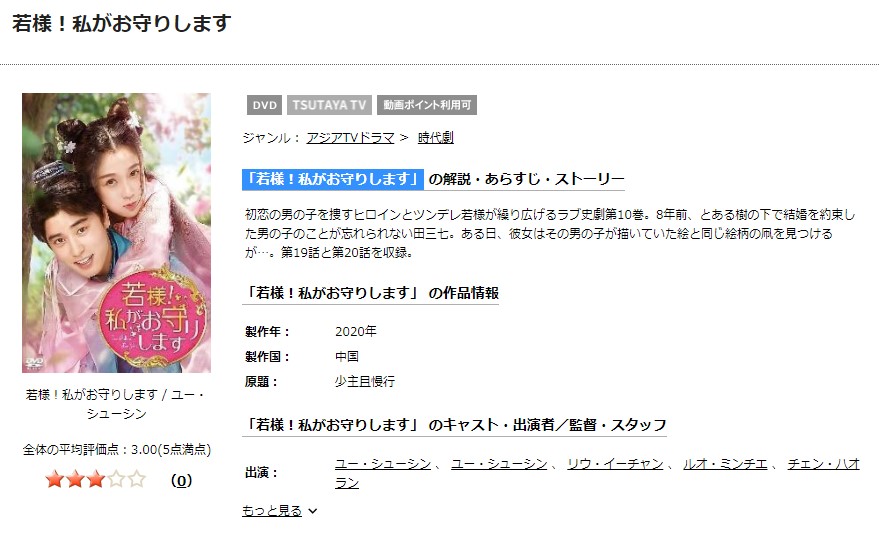Click the 動画ポイント利用可 badge
This screenshot has height=545, width=879.
click(427, 105)
